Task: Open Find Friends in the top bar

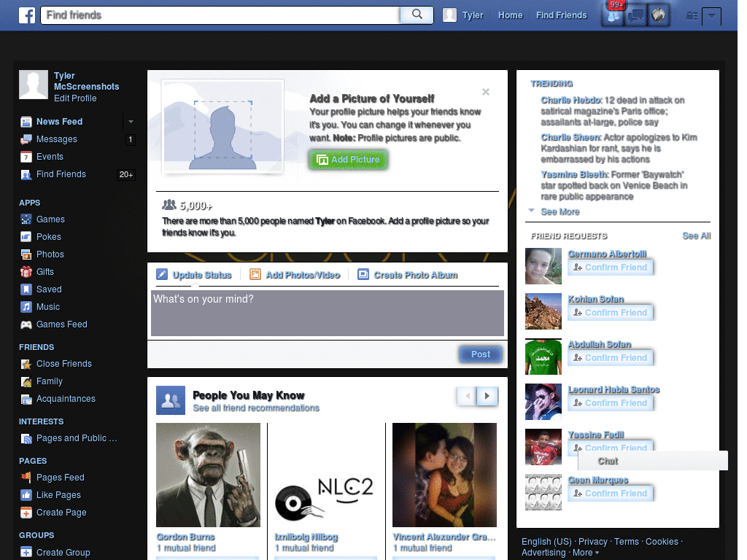Action: [561, 15]
